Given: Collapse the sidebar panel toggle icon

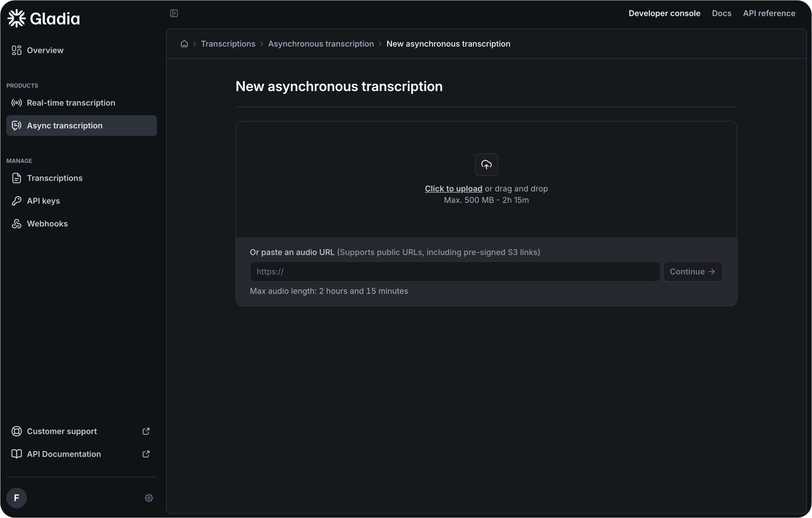Looking at the screenshot, I should [x=174, y=13].
